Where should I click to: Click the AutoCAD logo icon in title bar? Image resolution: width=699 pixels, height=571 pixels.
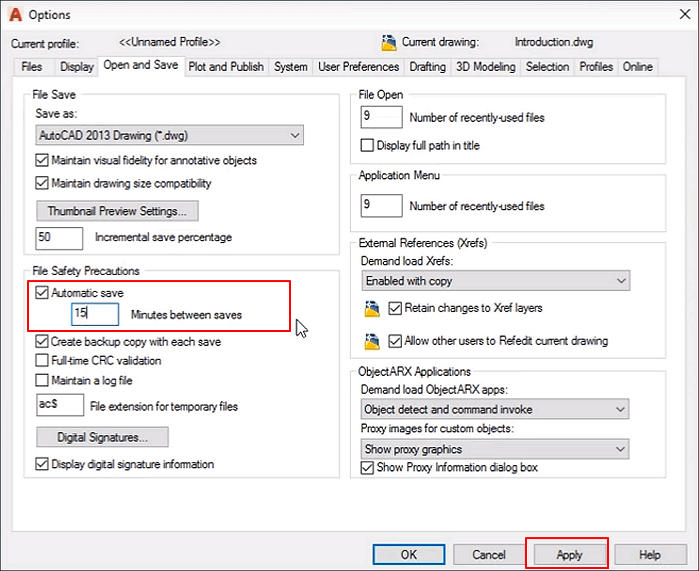(14, 14)
